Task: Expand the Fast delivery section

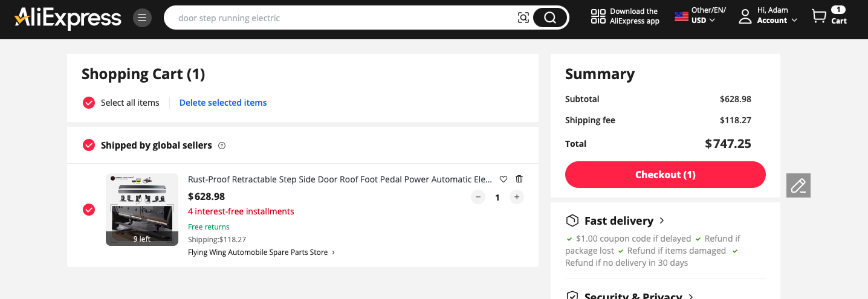Action: [615, 220]
